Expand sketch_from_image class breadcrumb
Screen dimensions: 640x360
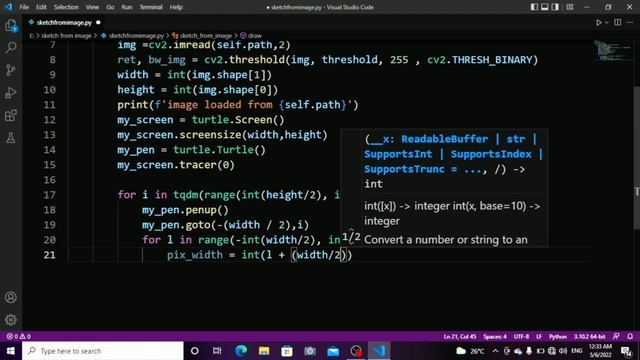(206, 36)
